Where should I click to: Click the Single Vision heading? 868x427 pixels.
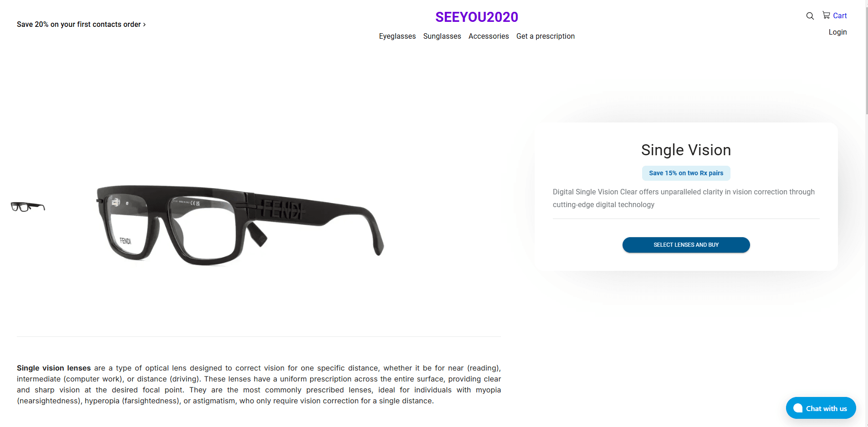(x=686, y=150)
